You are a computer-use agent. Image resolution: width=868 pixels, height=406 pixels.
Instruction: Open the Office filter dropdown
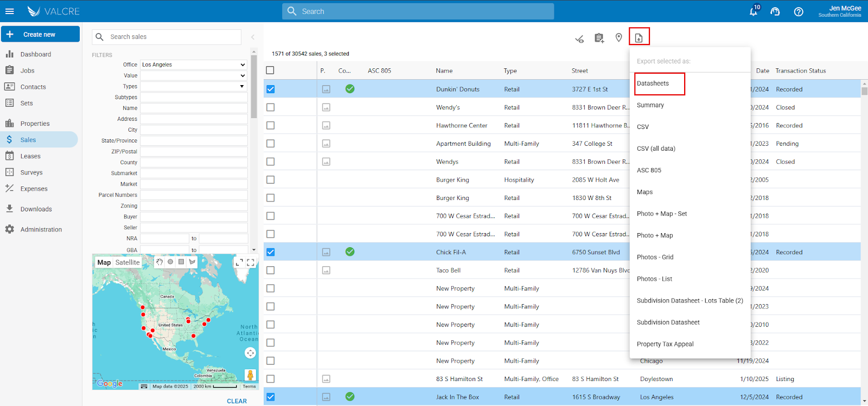tap(194, 65)
